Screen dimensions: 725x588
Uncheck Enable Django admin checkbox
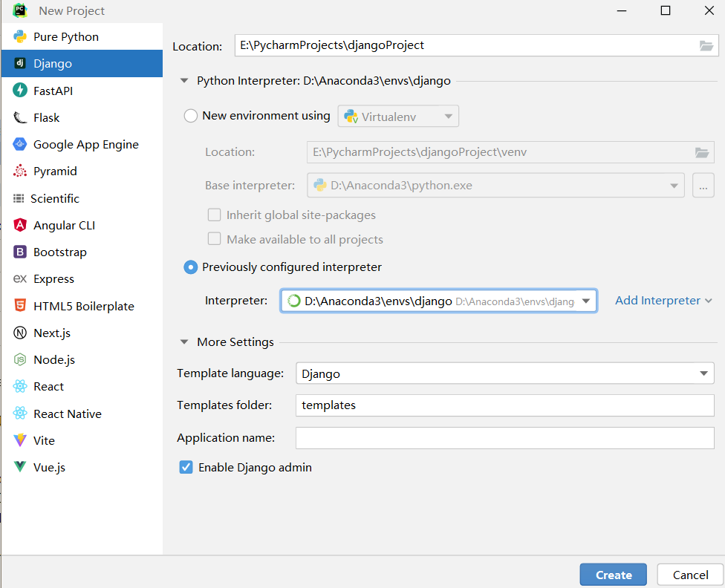[186, 468]
